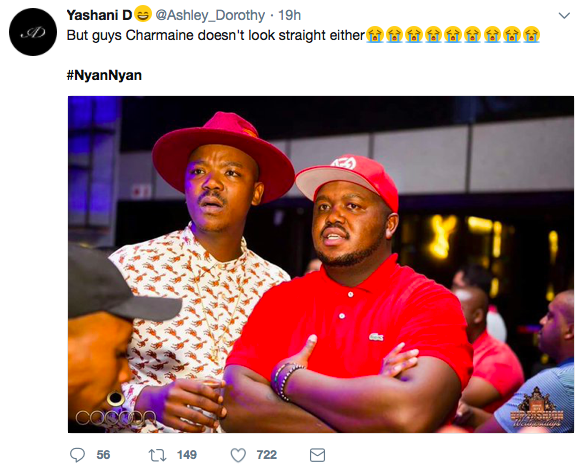
Task: Open the tweet options chevron
Action: [x=564, y=16]
